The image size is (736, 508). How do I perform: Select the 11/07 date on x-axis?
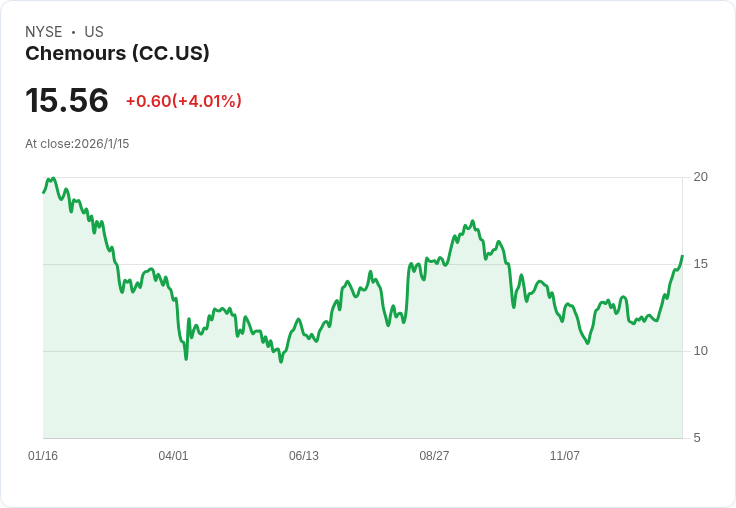pyautogui.click(x=565, y=455)
